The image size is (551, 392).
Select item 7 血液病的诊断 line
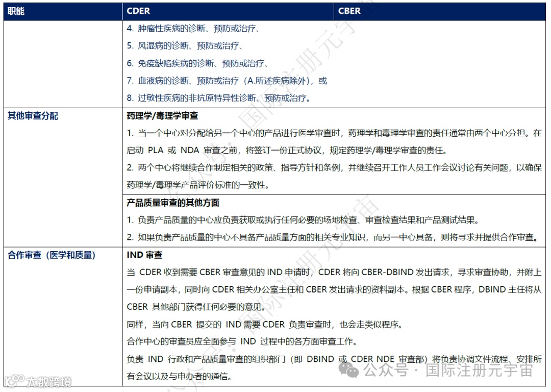click(x=227, y=81)
